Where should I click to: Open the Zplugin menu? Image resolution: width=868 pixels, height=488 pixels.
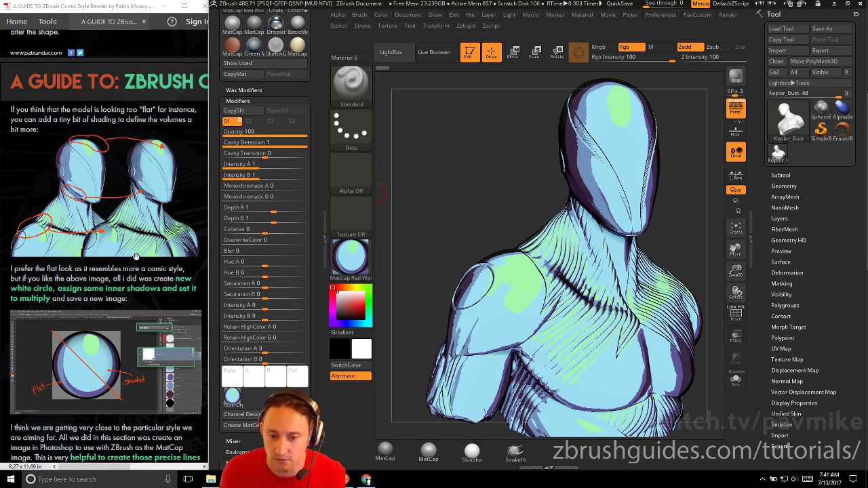[x=465, y=26]
